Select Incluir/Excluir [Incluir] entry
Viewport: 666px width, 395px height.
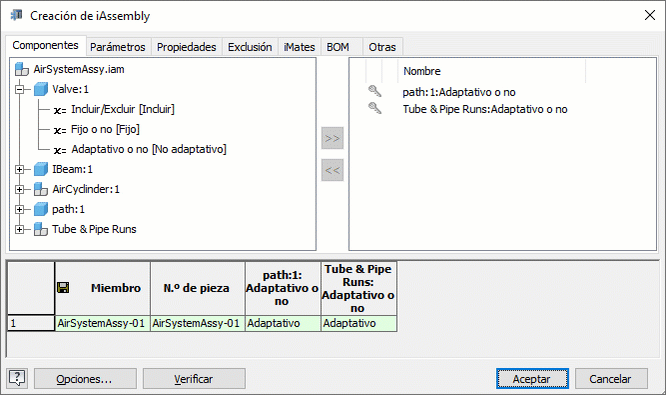(x=123, y=109)
